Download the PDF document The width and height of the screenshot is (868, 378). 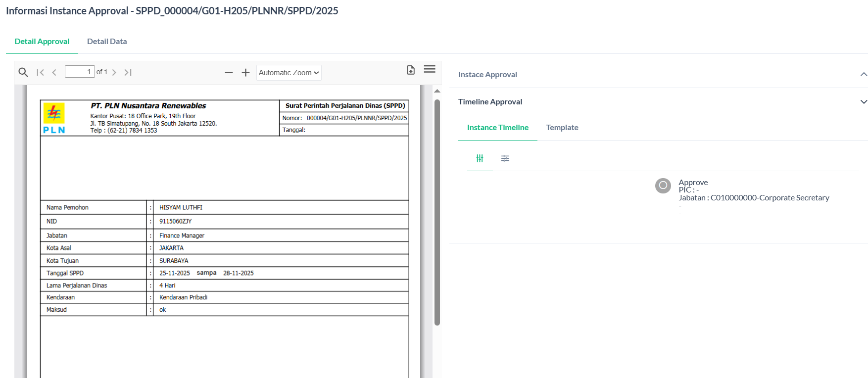(411, 70)
